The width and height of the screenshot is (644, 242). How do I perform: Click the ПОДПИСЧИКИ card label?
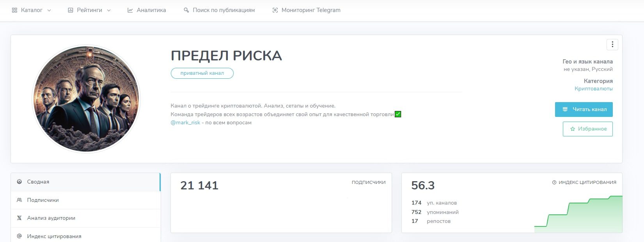(x=369, y=182)
